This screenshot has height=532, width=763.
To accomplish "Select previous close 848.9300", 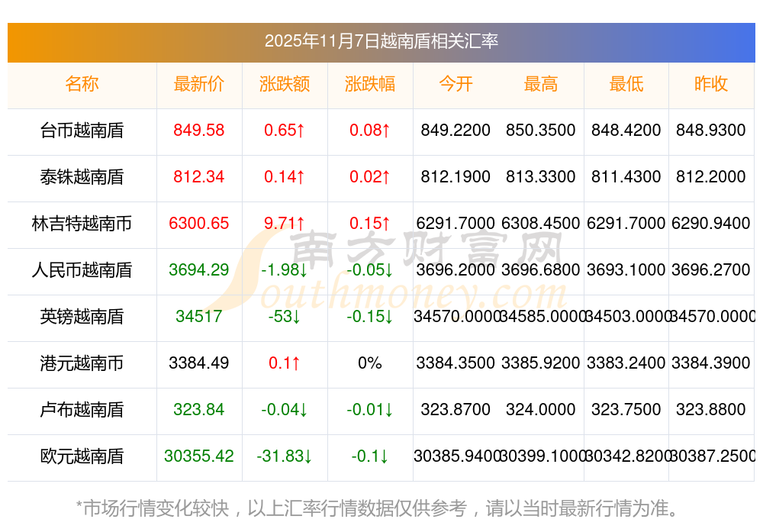I will pyautogui.click(x=711, y=131).
